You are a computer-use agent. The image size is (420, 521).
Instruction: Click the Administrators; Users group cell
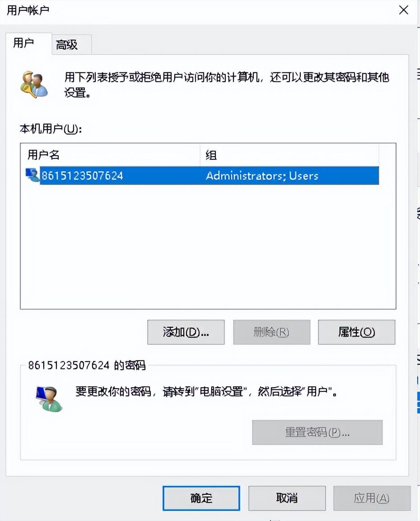tap(262, 176)
